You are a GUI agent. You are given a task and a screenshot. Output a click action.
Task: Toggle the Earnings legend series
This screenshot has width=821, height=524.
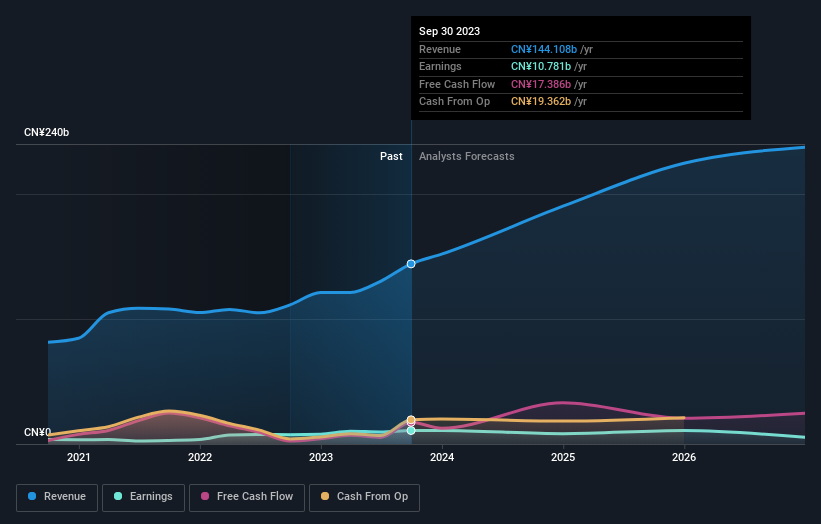(x=143, y=497)
